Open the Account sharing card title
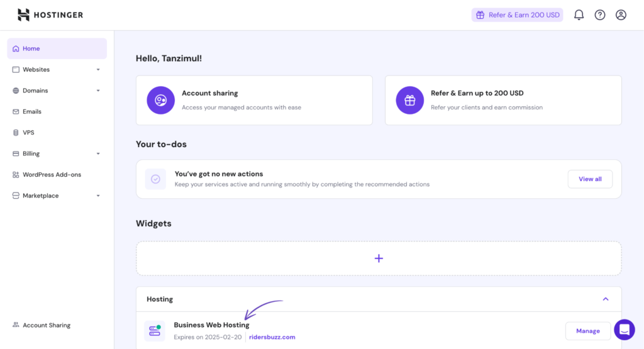The height and width of the screenshot is (349, 644). (210, 93)
